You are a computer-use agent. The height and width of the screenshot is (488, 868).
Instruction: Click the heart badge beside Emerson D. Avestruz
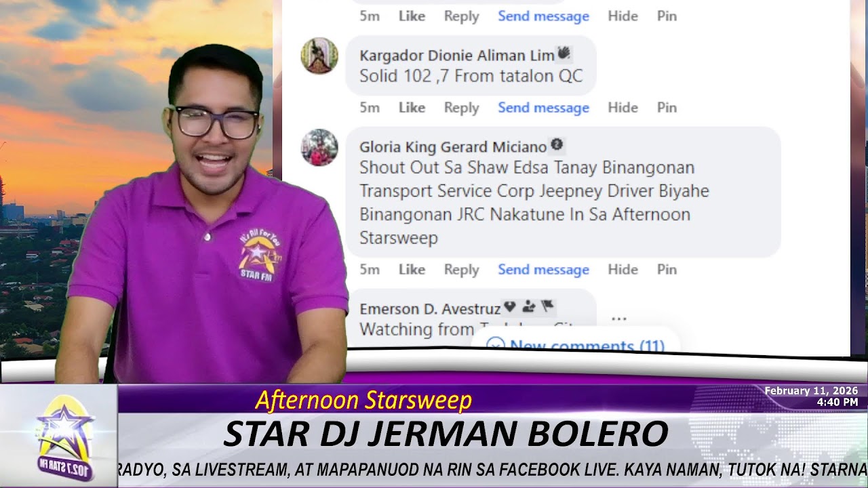(510, 307)
